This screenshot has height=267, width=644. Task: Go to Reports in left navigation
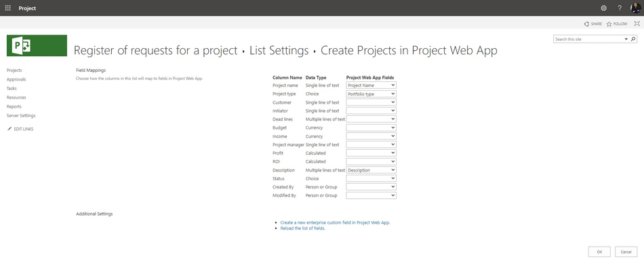pos(14,106)
